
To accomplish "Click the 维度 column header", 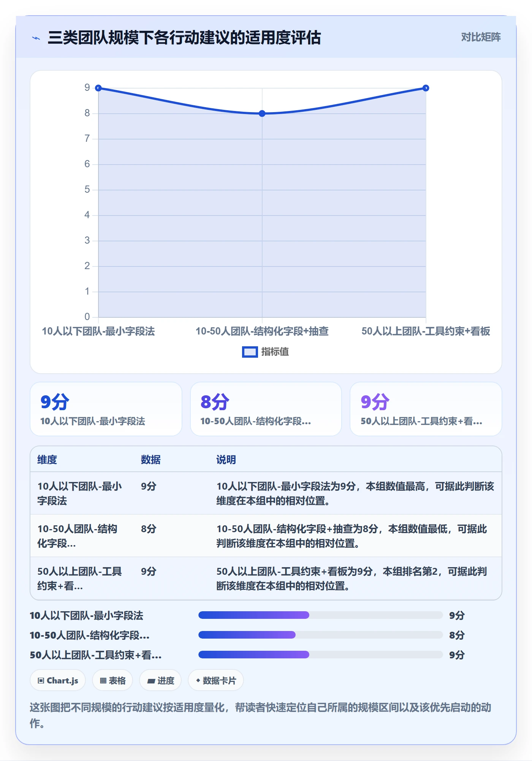I will click(47, 460).
